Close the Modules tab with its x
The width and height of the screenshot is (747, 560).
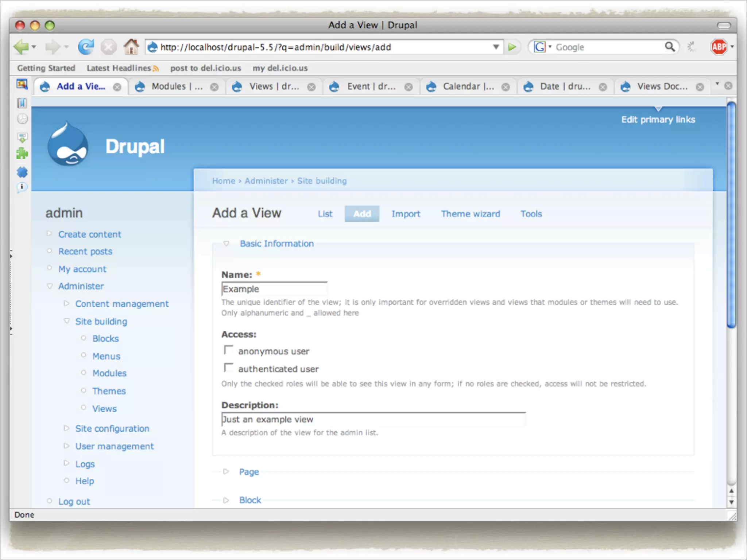click(214, 87)
